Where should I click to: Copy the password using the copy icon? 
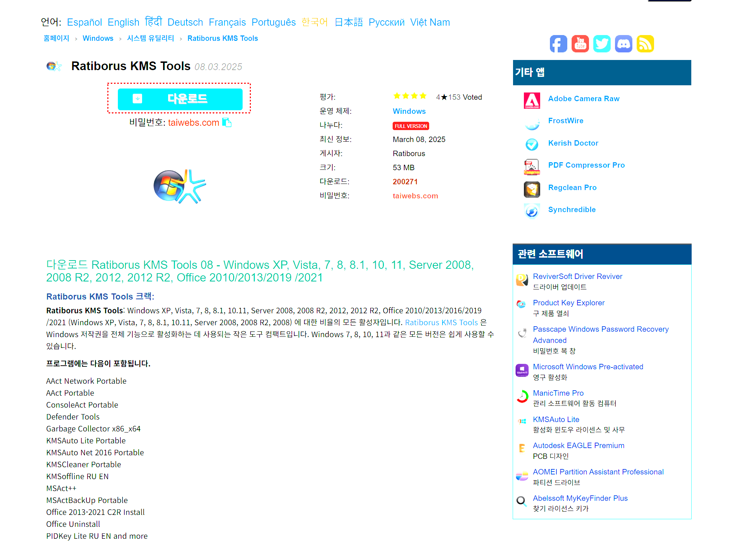(227, 122)
